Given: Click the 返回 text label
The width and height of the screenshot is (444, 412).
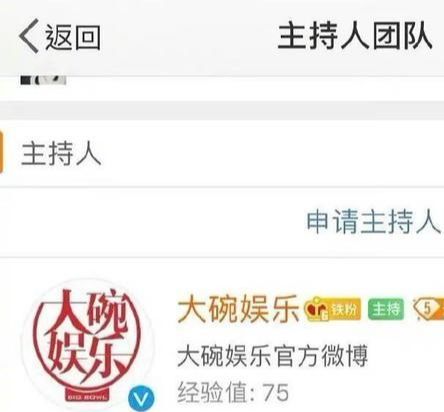Looking at the screenshot, I should tap(73, 37).
